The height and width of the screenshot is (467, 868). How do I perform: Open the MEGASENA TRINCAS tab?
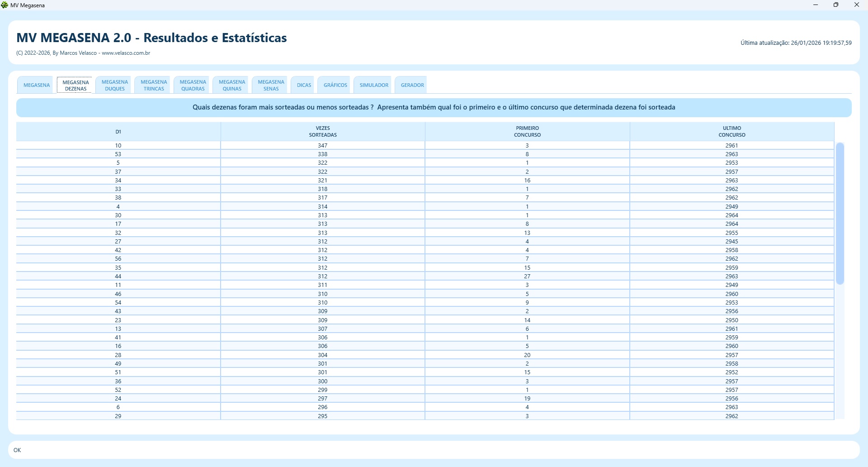154,85
